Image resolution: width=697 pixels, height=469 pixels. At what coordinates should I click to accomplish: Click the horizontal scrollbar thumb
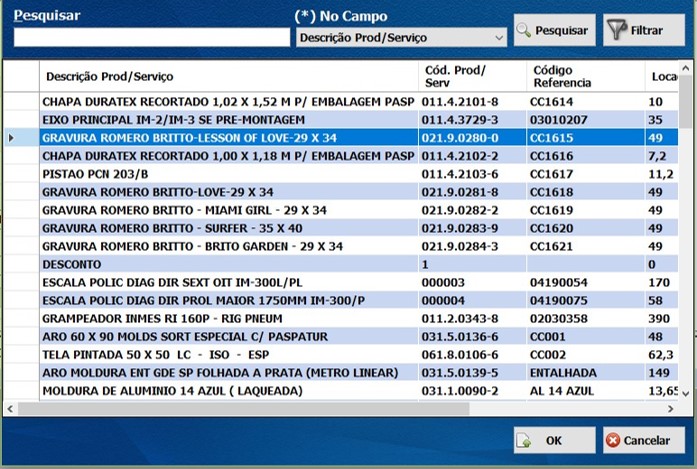(x=243, y=409)
